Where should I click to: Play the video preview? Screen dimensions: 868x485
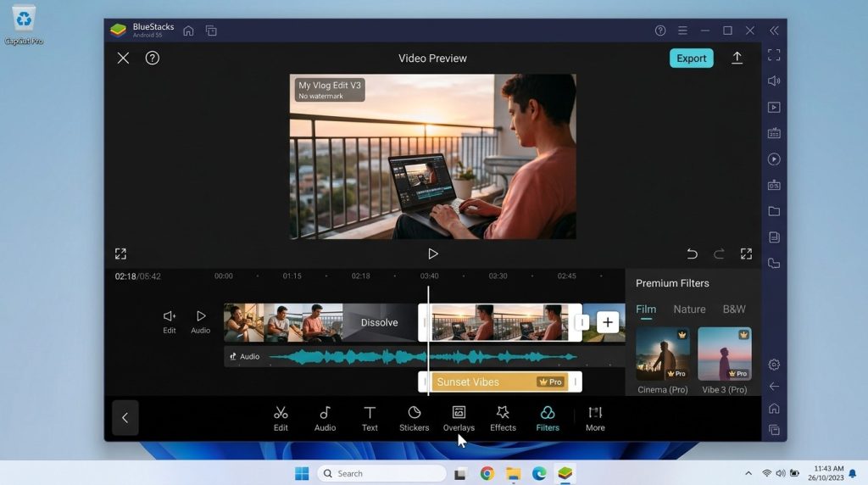pos(433,254)
